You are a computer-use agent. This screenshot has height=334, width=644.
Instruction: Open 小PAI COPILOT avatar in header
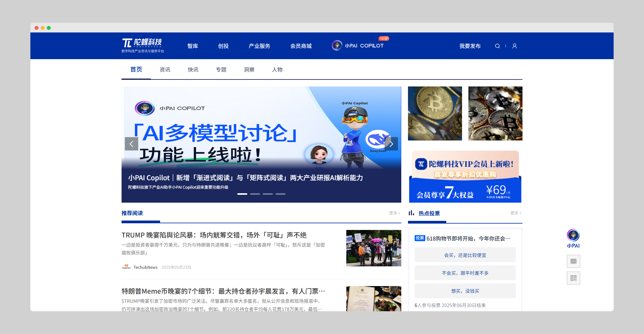click(x=337, y=46)
